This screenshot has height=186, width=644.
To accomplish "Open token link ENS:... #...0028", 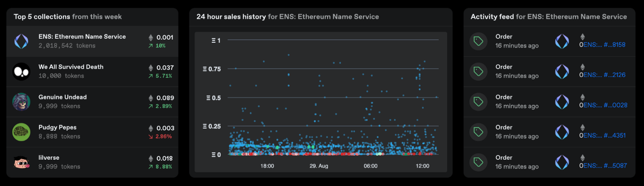I will click(x=605, y=105).
